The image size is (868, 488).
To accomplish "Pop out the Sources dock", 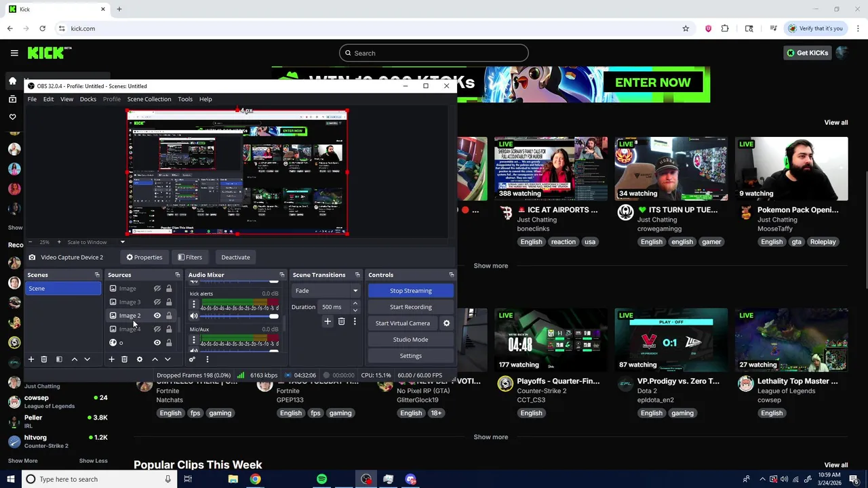I will click(x=178, y=275).
